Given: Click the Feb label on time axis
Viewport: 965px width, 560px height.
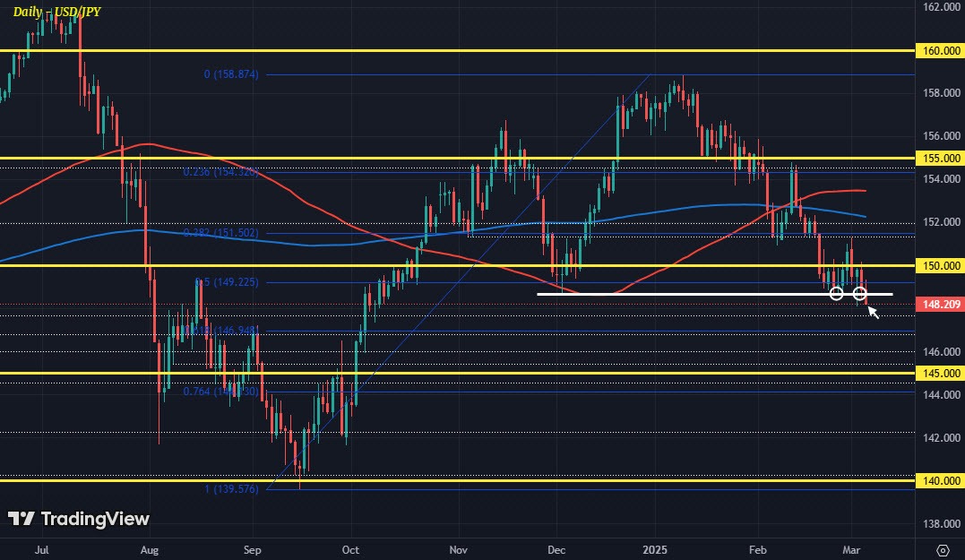Looking at the screenshot, I should click(x=758, y=549).
